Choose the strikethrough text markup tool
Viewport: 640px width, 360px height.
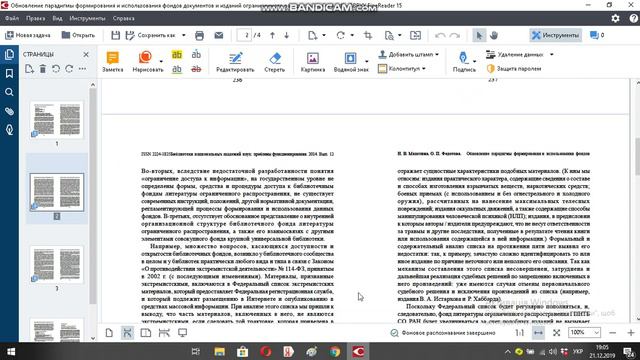[x=196, y=69]
